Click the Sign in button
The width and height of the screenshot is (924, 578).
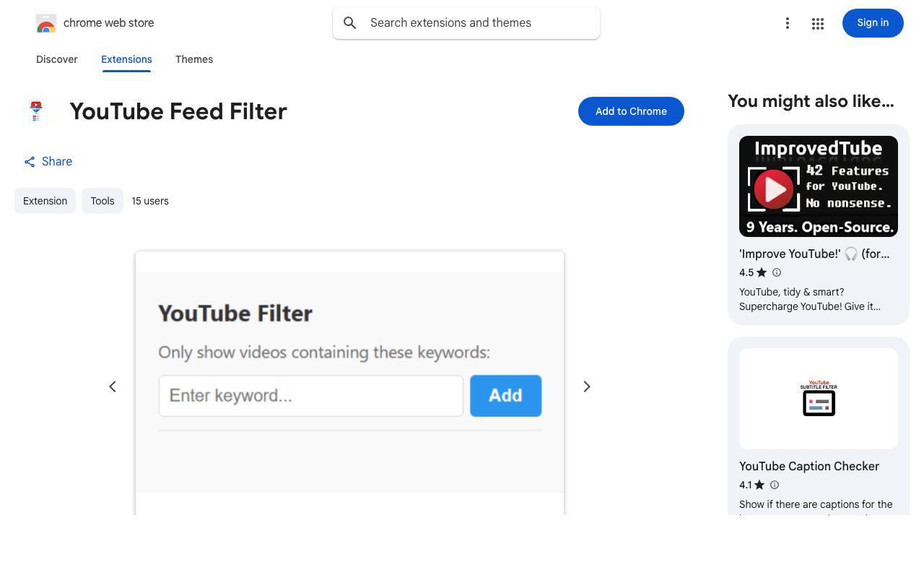pos(873,23)
